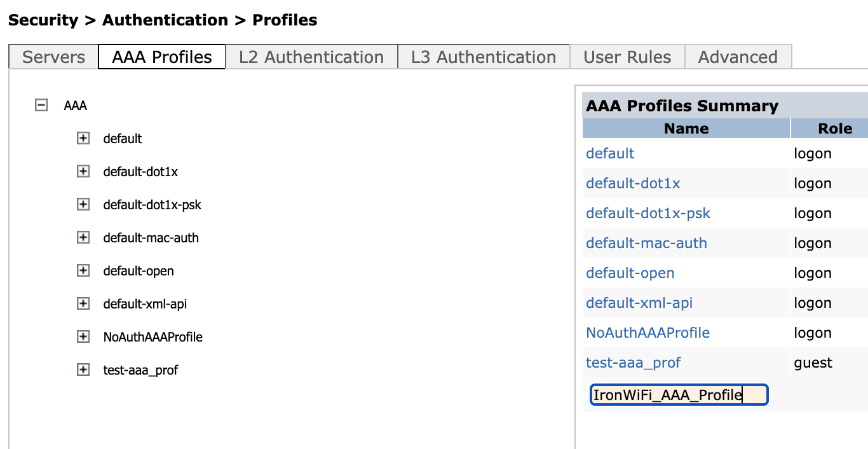This screenshot has width=868, height=449.
Task: Go to the User Rules tab
Action: (x=627, y=57)
